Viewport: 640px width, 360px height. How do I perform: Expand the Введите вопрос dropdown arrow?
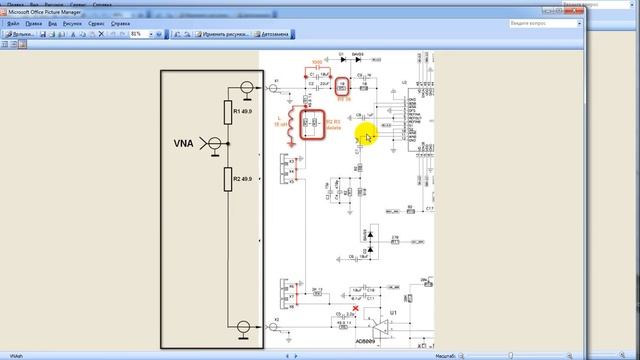tap(579, 24)
